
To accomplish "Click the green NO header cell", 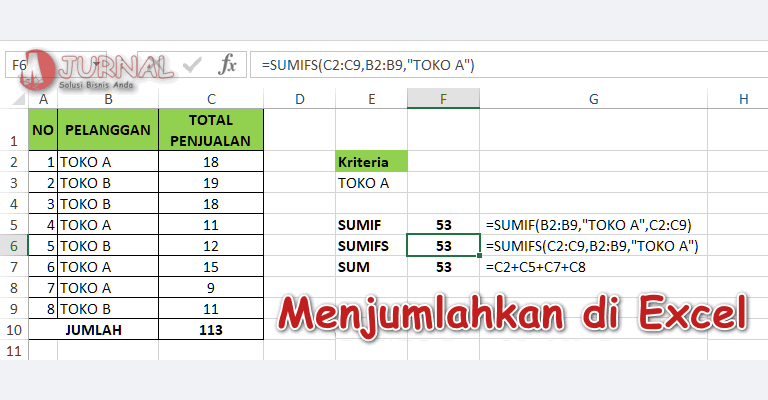I will coord(43,130).
